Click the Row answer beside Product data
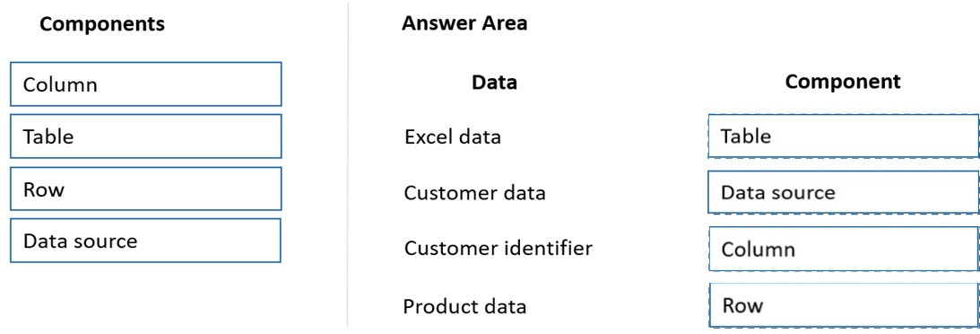 (843, 305)
